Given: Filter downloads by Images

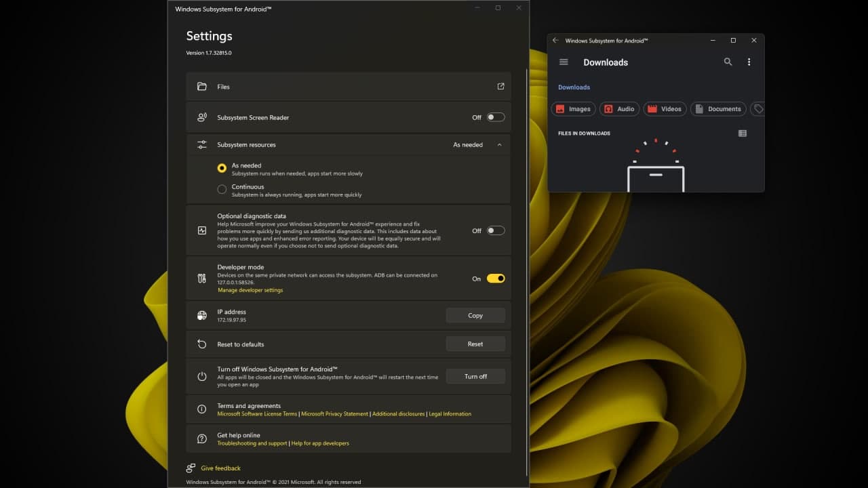Looking at the screenshot, I should (x=573, y=108).
